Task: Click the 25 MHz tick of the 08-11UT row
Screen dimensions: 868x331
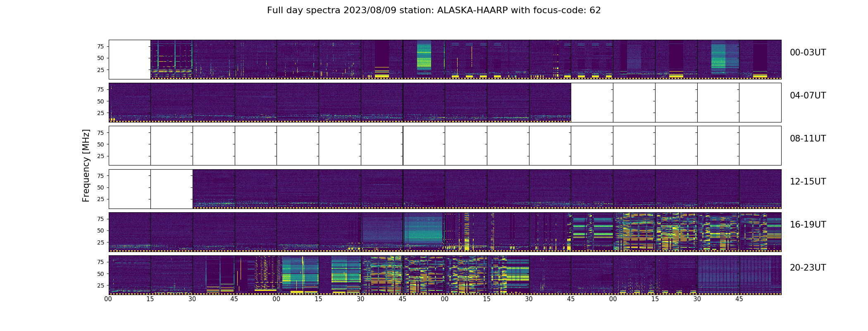Action: 100,156
